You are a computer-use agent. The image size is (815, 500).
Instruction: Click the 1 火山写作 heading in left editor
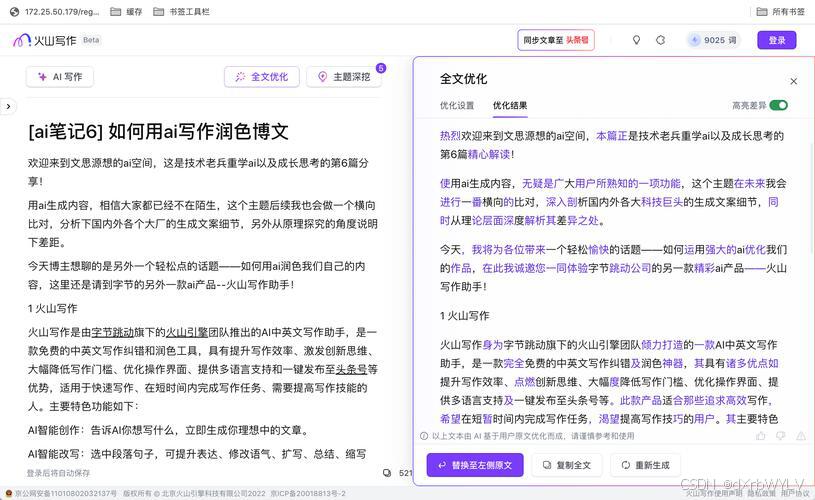[52, 308]
